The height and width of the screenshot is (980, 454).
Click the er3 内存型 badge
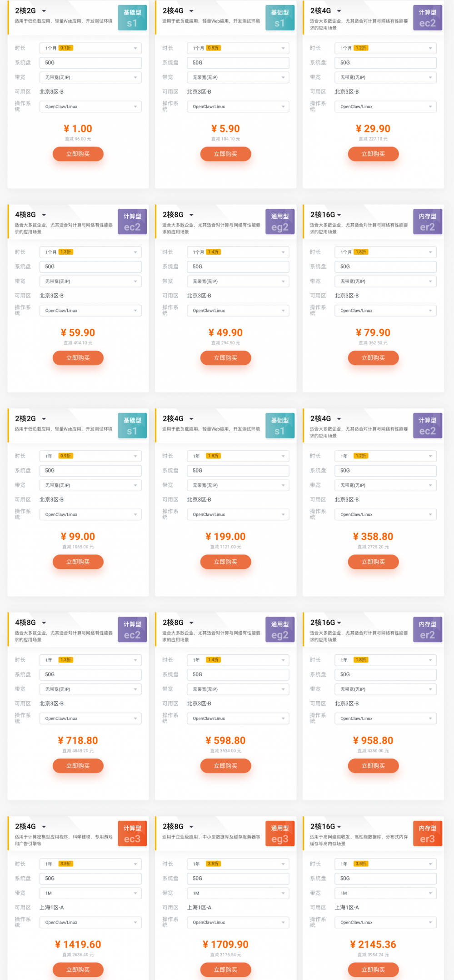tap(427, 834)
